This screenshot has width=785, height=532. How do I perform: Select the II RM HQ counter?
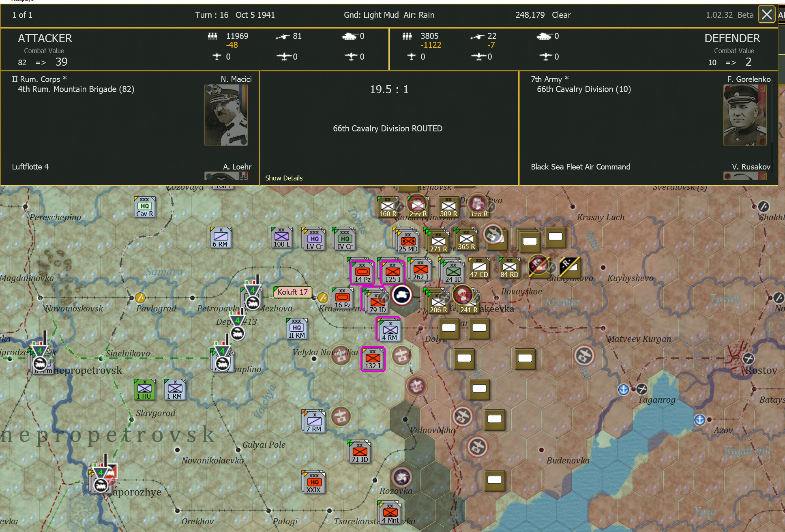click(x=297, y=329)
